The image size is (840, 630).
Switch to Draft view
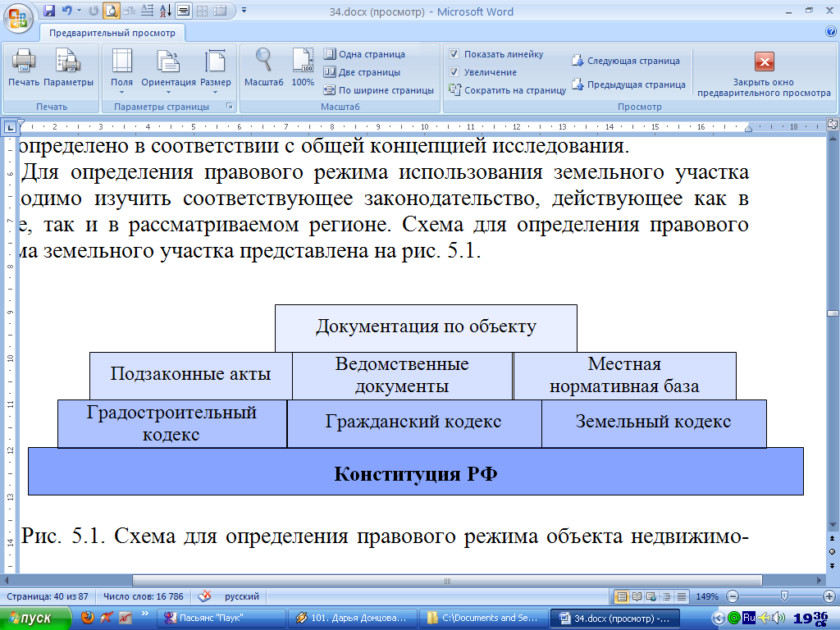click(x=682, y=596)
